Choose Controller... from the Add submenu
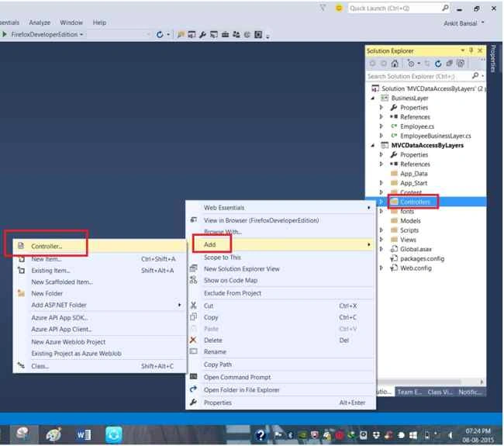Screen dimensions: 504x446 pos(100,246)
